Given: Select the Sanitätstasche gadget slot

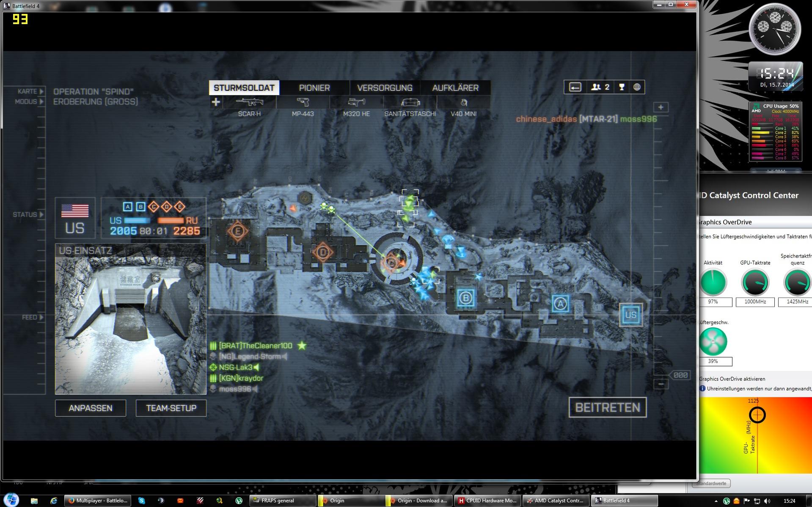Looking at the screenshot, I should click(410, 107).
